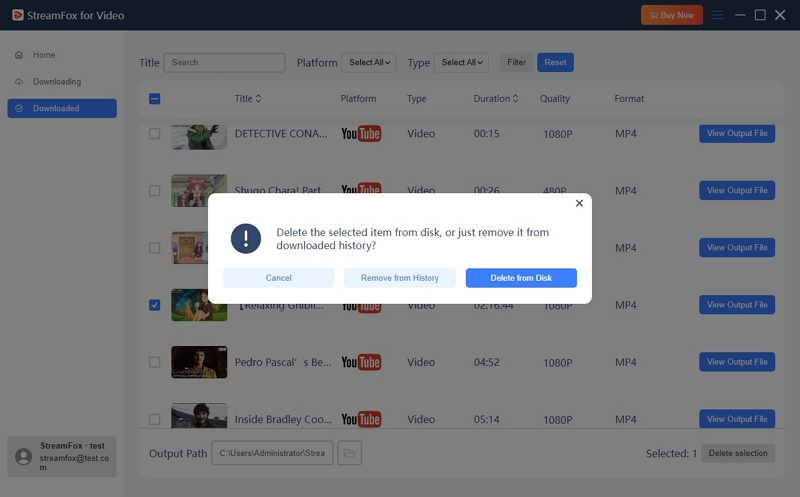Viewport: 800px width, 497px height.
Task: Click the 'DETECTIVE CONA...' title
Action: 281,134
